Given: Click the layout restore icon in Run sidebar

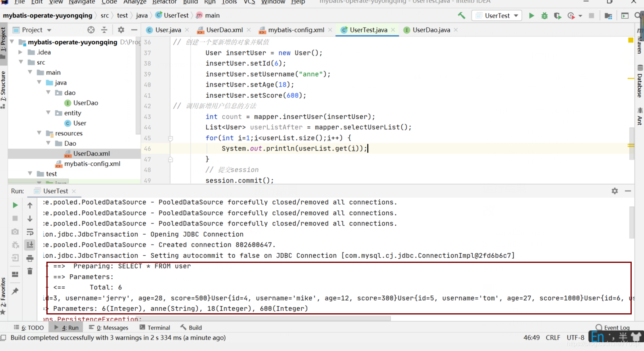Looking at the screenshot, I should [x=15, y=274].
